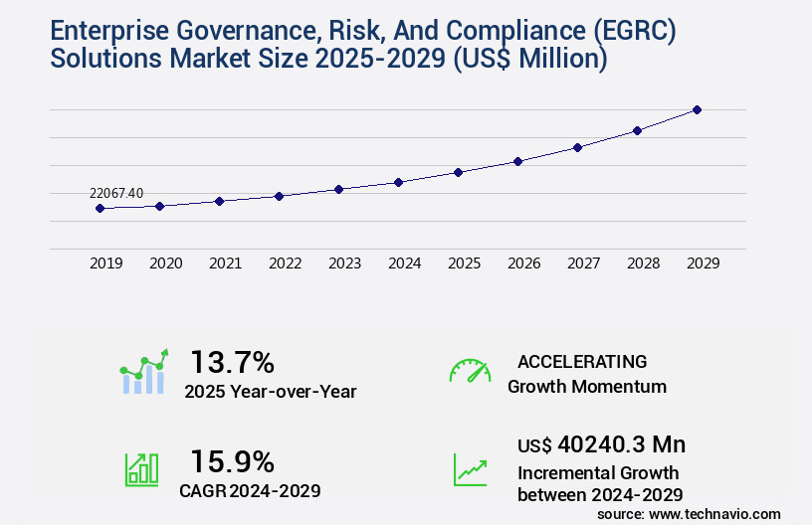
Task: Select the 2022 data point marker
Action: [x=279, y=196]
